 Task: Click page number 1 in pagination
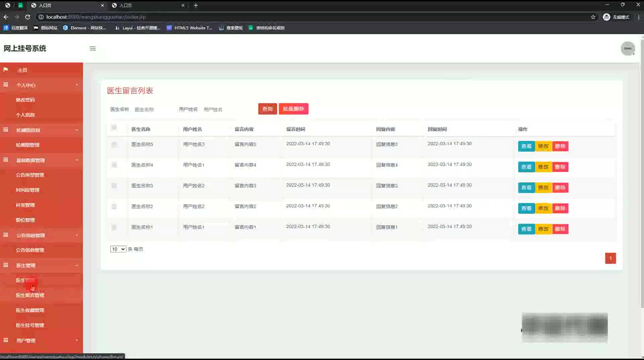(x=610, y=258)
